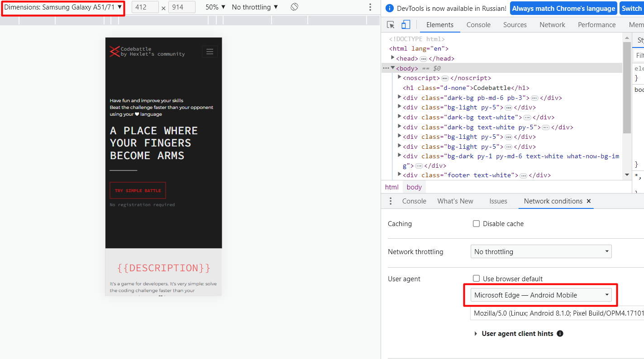Screen dimensions: 644x359
Task: Open the No throttling dropdown in device toolbar
Action: tap(255, 7)
